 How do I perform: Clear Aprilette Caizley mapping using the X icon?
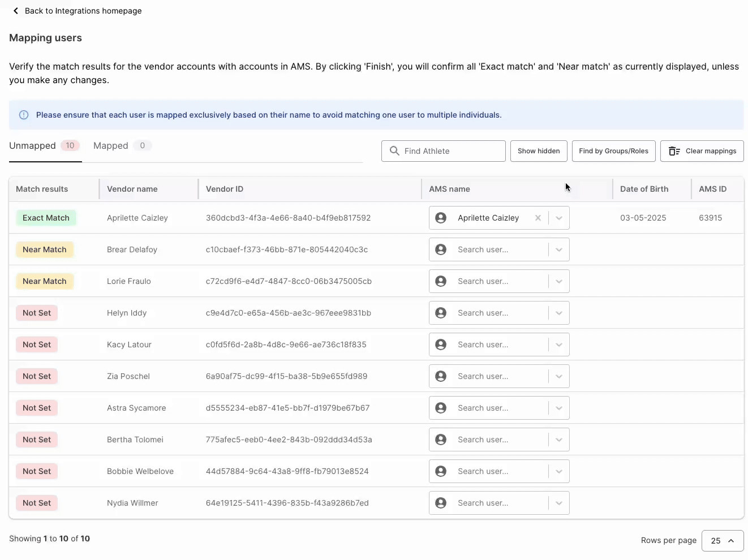coord(538,217)
